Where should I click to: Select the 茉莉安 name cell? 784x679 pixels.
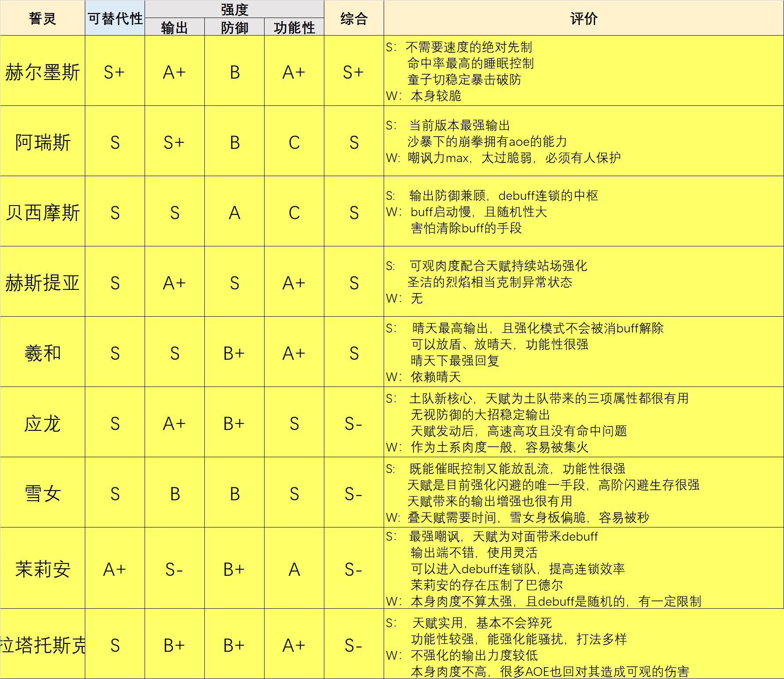42,568
